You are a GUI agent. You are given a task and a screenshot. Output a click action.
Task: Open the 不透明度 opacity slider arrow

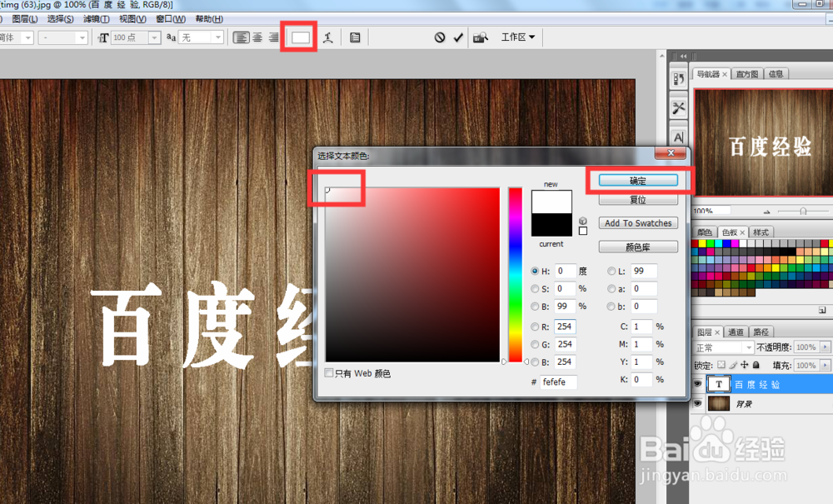[825, 347]
